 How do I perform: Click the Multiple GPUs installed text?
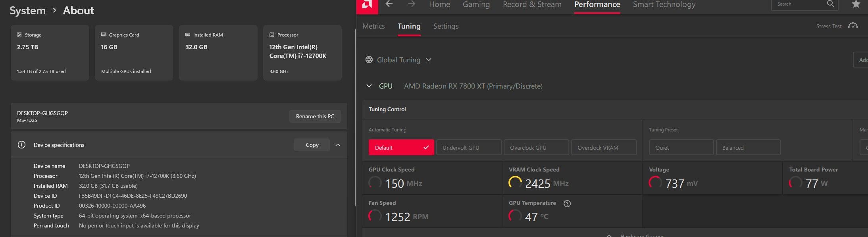(126, 71)
